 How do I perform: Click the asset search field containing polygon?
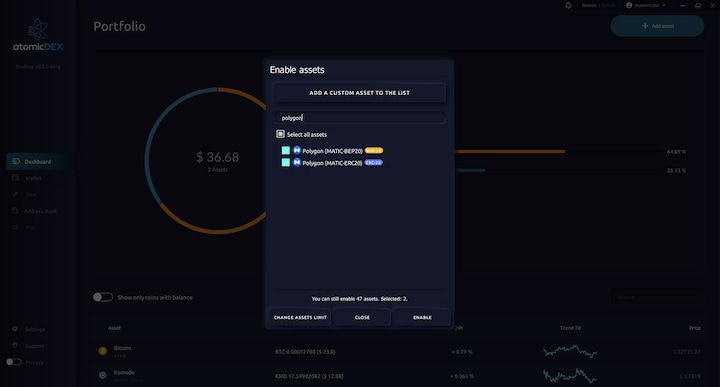359,118
